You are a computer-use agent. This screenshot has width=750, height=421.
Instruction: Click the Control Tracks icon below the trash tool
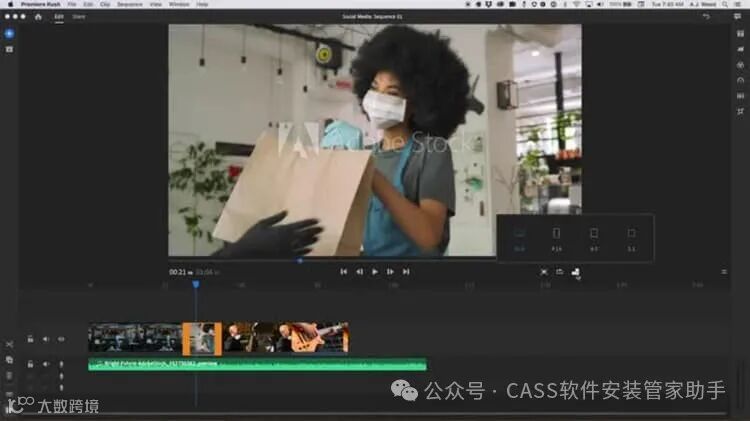click(9, 394)
